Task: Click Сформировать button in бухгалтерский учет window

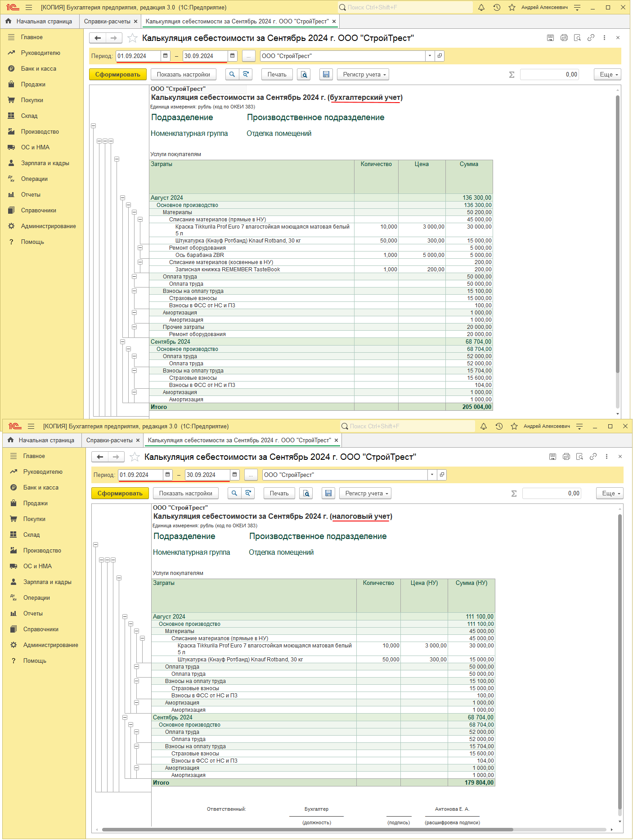Action: pyautogui.click(x=118, y=74)
